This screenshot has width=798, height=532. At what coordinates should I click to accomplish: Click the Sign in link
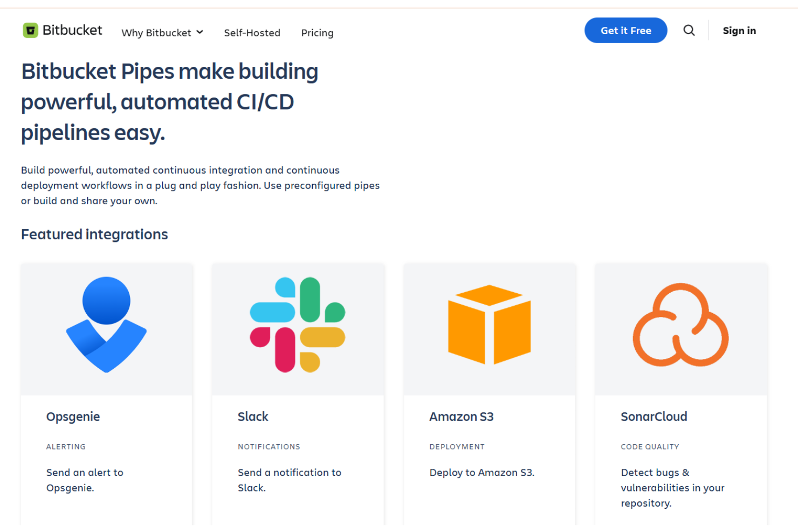tap(739, 30)
